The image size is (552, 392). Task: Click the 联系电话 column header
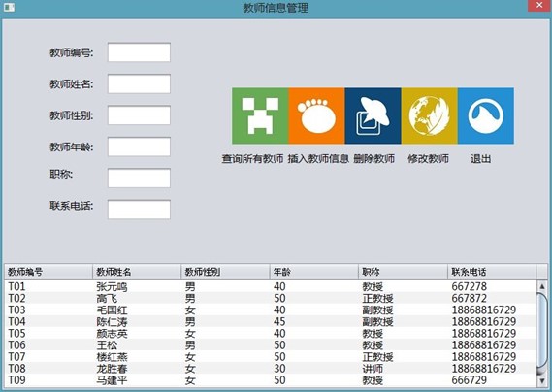[492, 272]
